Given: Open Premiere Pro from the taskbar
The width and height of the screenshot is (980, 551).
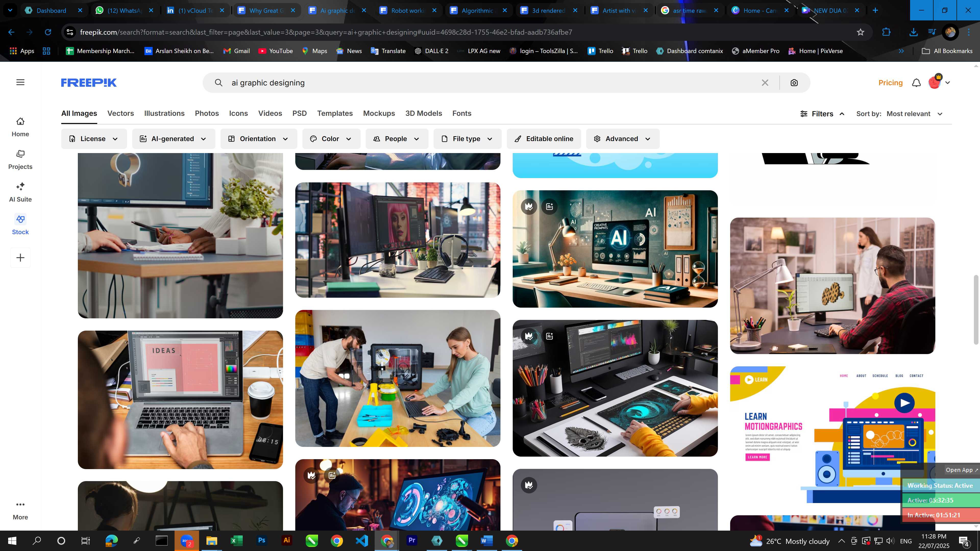Looking at the screenshot, I should 412,540.
